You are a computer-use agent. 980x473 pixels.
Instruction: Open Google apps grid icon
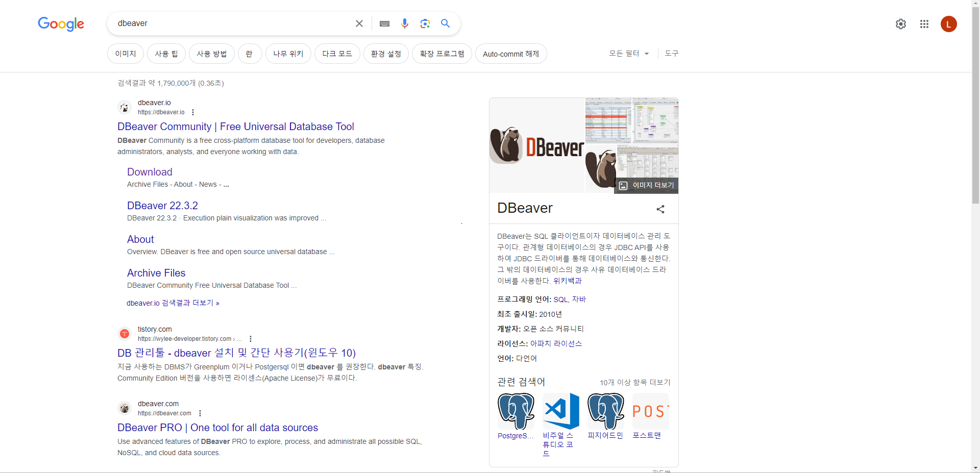(x=924, y=24)
